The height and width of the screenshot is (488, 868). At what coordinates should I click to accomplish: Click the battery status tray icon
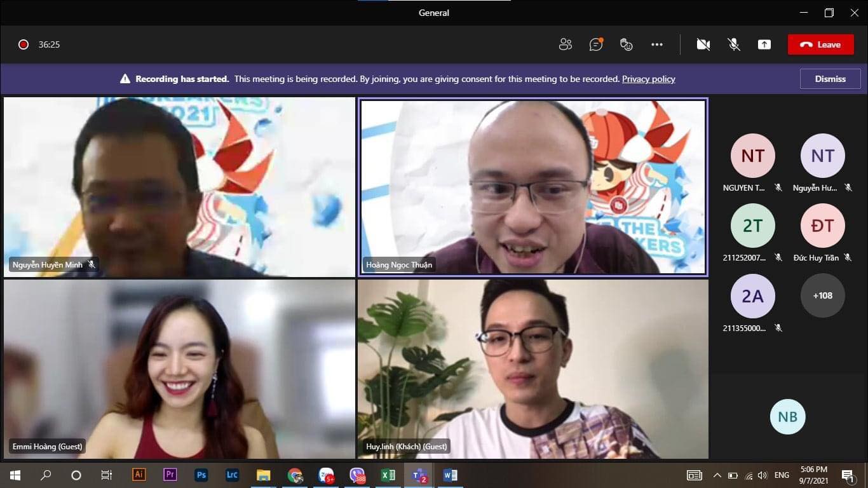[733, 475]
